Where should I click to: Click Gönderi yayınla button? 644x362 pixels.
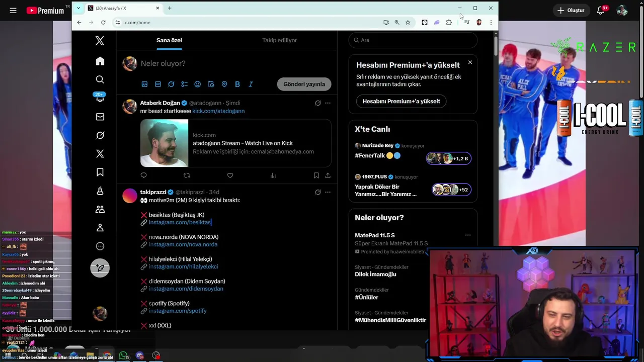click(x=304, y=84)
